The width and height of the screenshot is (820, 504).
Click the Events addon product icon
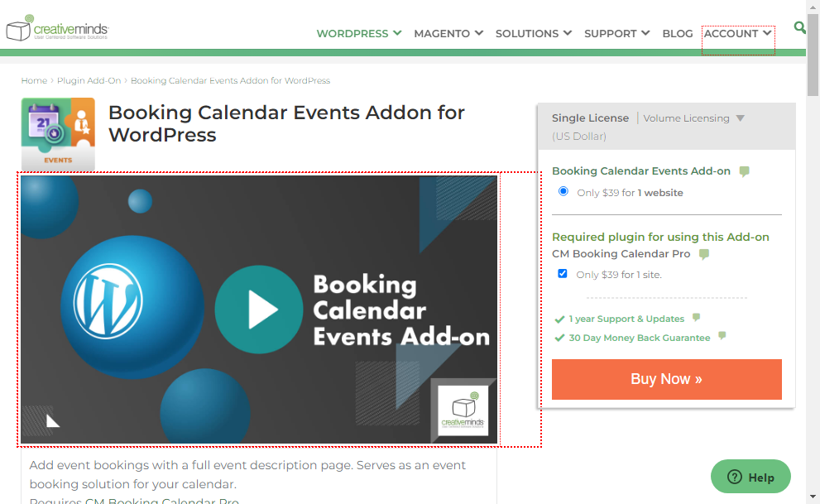tap(58, 134)
